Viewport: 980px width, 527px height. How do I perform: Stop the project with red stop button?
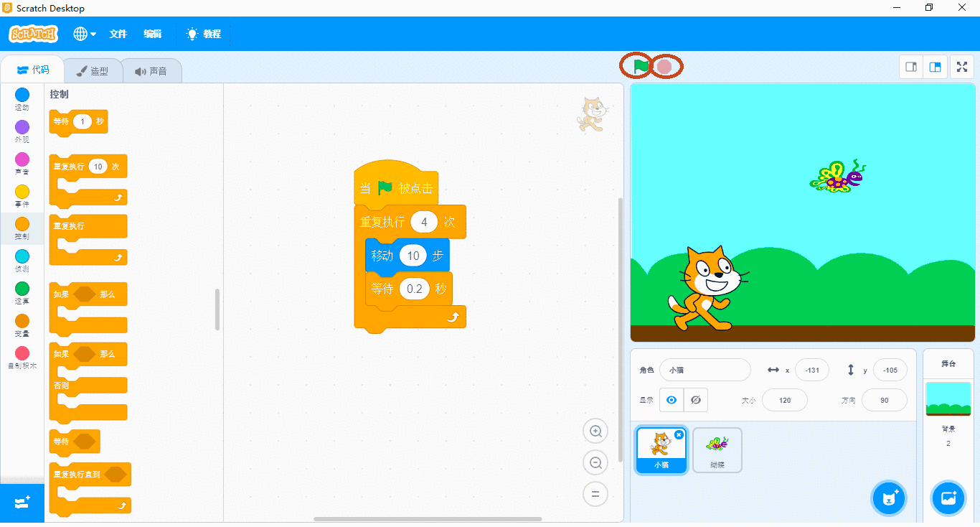tap(664, 66)
